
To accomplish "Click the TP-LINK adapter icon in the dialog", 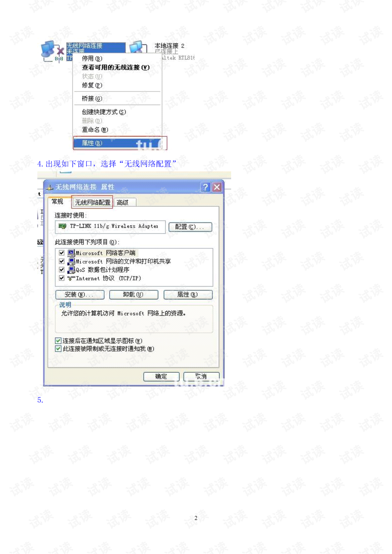I will pyautogui.click(x=64, y=227).
